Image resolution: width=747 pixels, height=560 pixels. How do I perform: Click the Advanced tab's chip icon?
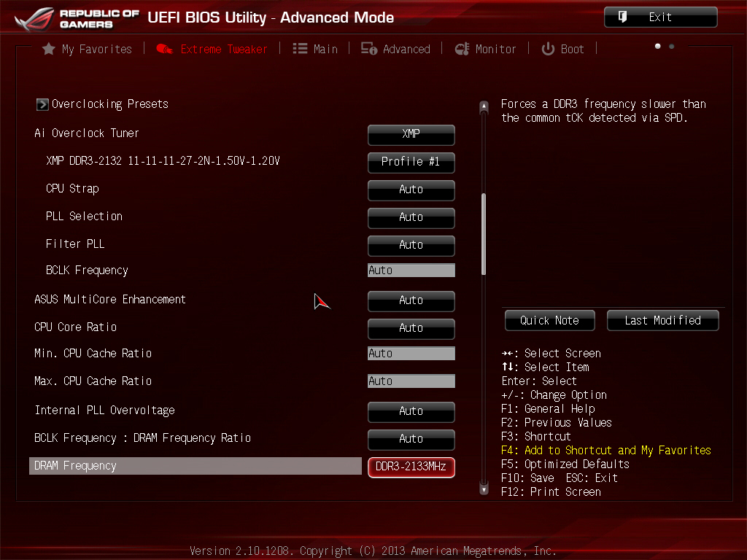click(368, 49)
